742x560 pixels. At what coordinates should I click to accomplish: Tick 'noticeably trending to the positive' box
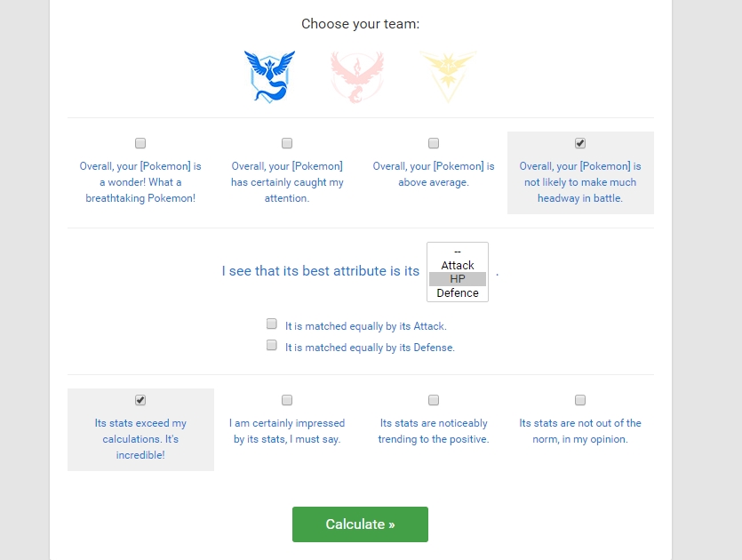tap(434, 400)
